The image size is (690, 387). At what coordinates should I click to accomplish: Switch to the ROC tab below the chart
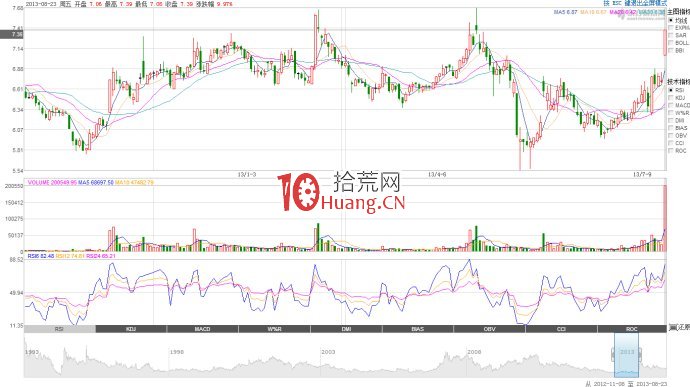632,329
